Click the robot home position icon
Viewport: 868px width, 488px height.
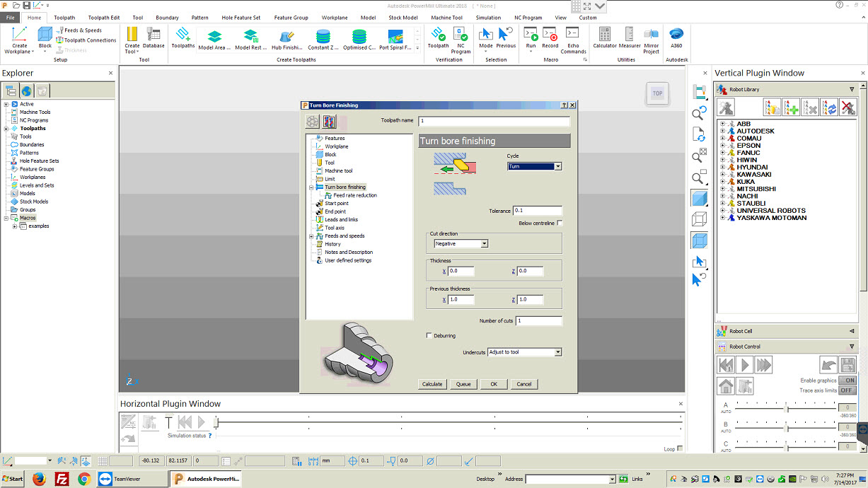pyautogui.click(x=726, y=386)
